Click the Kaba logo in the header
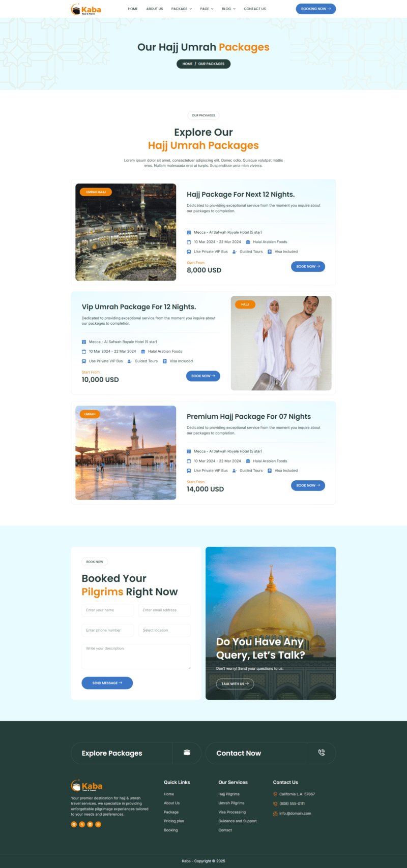 click(x=86, y=9)
